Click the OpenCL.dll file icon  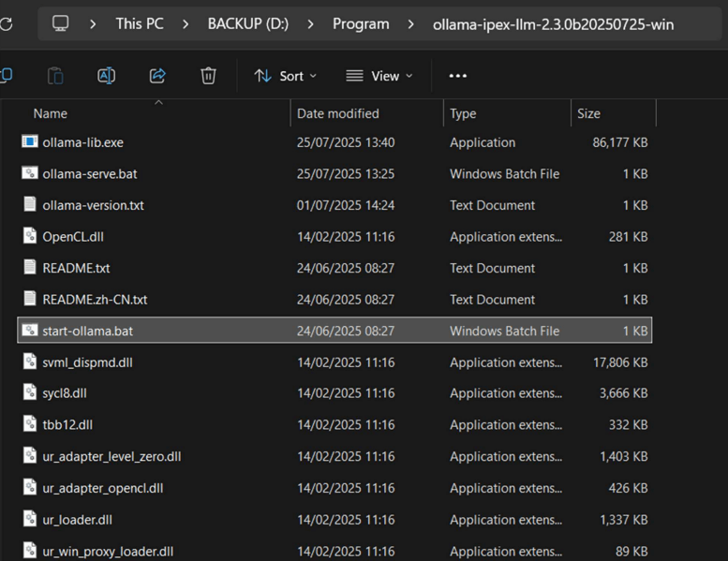pos(29,236)
